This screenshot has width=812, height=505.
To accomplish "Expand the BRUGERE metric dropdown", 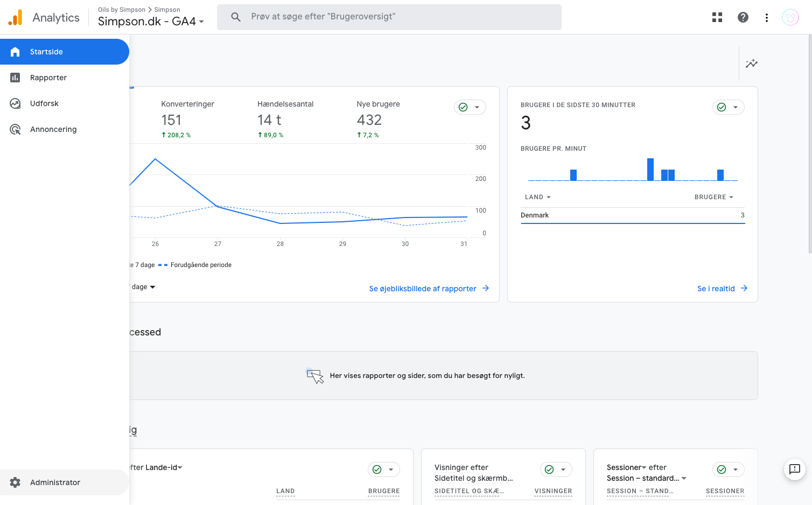I will click(x=714, y=197).
